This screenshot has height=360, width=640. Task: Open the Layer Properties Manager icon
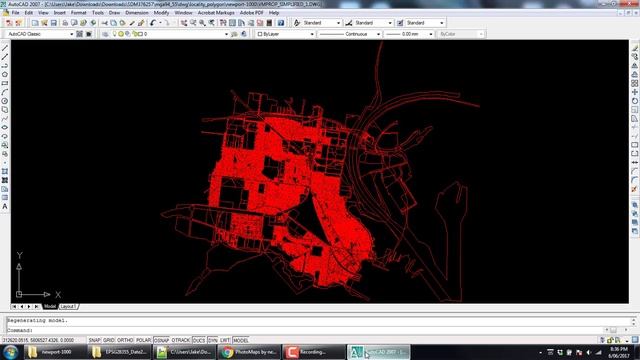click(x=105, y=34)
